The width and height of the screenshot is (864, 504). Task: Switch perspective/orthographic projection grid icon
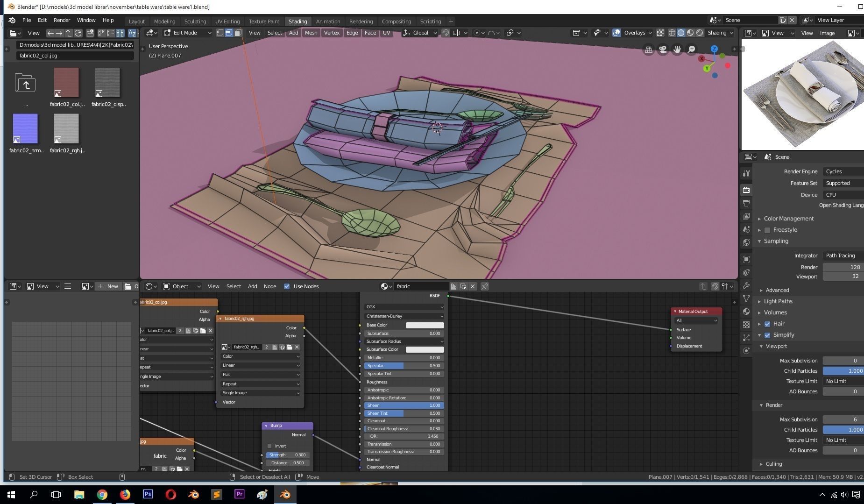tap(648, 50)
